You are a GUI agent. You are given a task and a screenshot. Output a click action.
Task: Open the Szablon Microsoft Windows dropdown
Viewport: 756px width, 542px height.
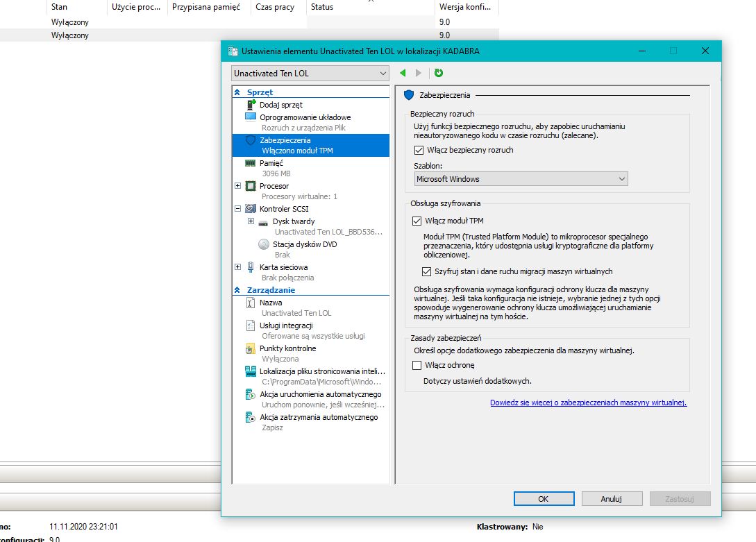coord(521,179)
